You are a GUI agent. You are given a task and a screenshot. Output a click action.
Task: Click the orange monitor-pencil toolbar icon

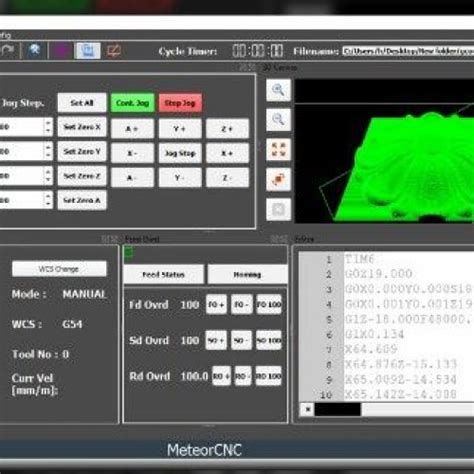click(114, 51)
